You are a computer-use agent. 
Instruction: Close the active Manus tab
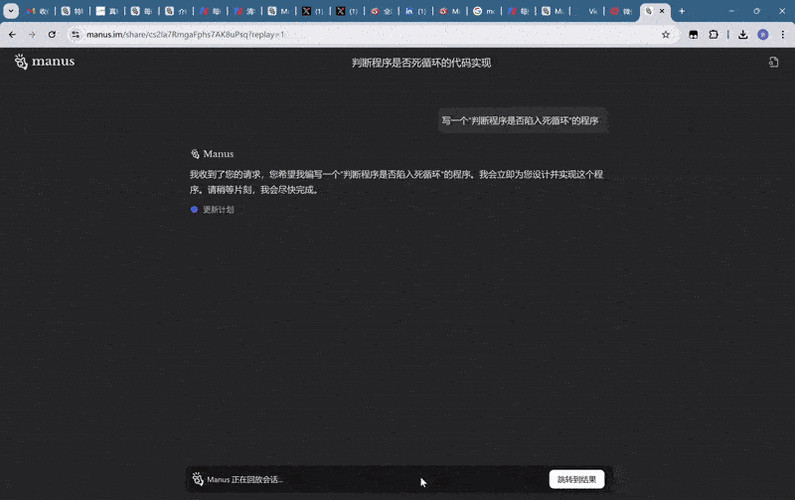click(662, 11)
